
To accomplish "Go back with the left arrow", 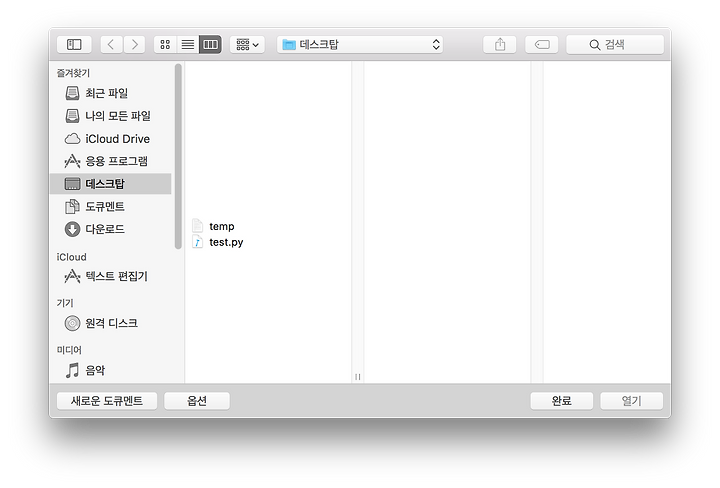I will [x=111, y=45].
